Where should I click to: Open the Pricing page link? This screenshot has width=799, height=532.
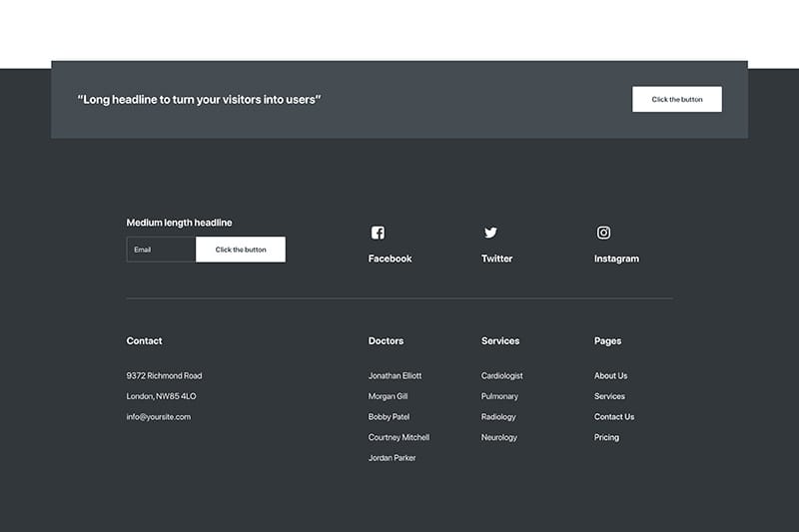[606, 437]
